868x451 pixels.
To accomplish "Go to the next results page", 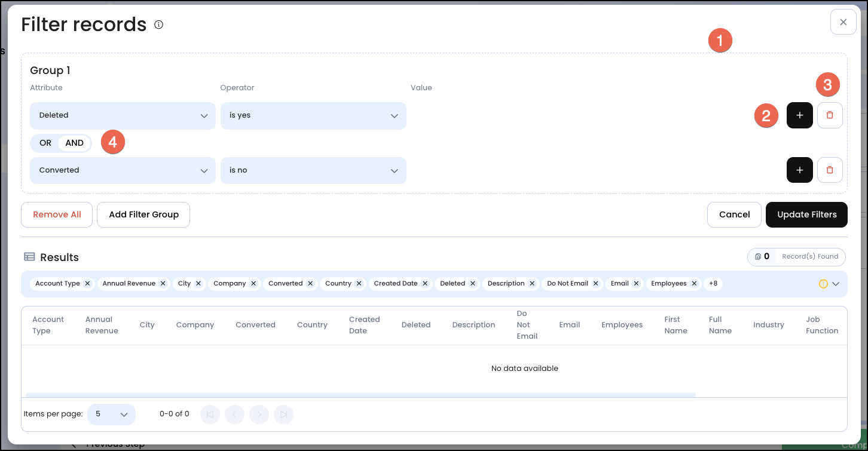I will (x=259, y=414).
